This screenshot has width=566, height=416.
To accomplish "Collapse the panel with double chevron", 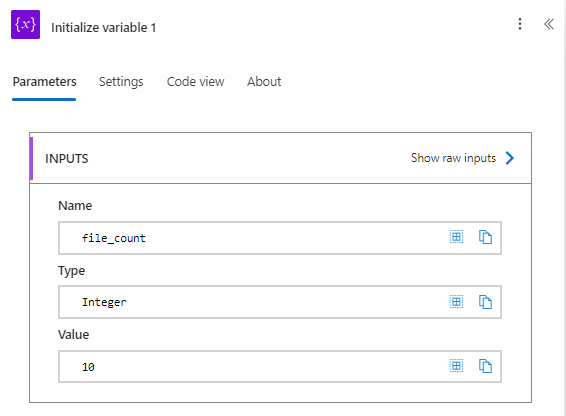I will 549,24.
